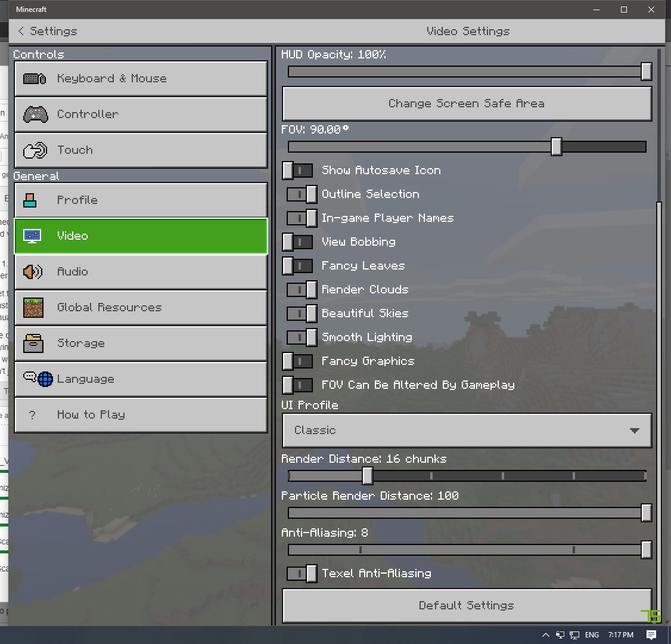Toggle Render Clouds switch
The width and height of the screenshot is (671, 644).
[x=302, y=290]
